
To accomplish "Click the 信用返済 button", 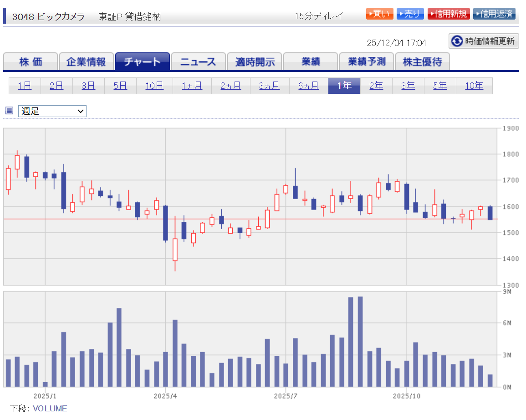I will pyautogui.click(x=494, y=14).
